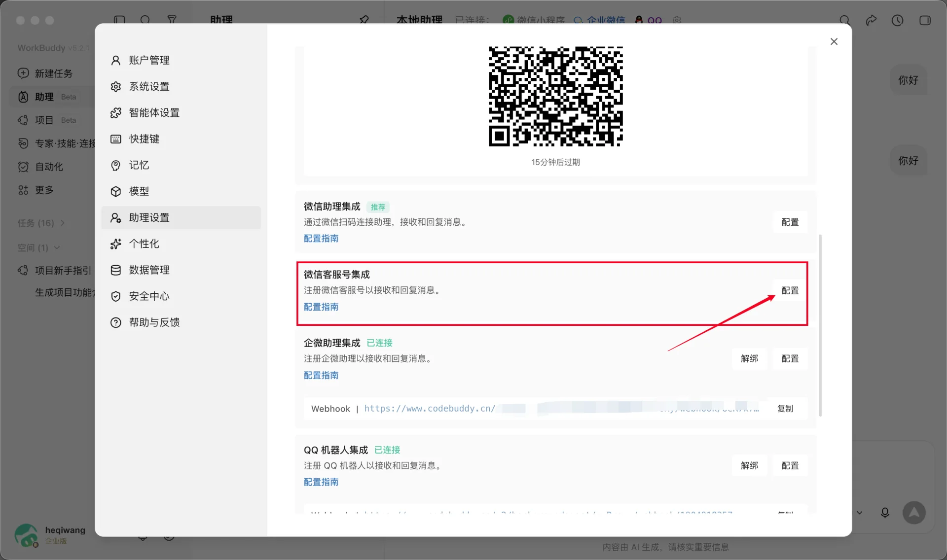Select 智能体设置 in settings sidebar
Viewport: 947px width, 560px height.
click(x=181, y=112)
